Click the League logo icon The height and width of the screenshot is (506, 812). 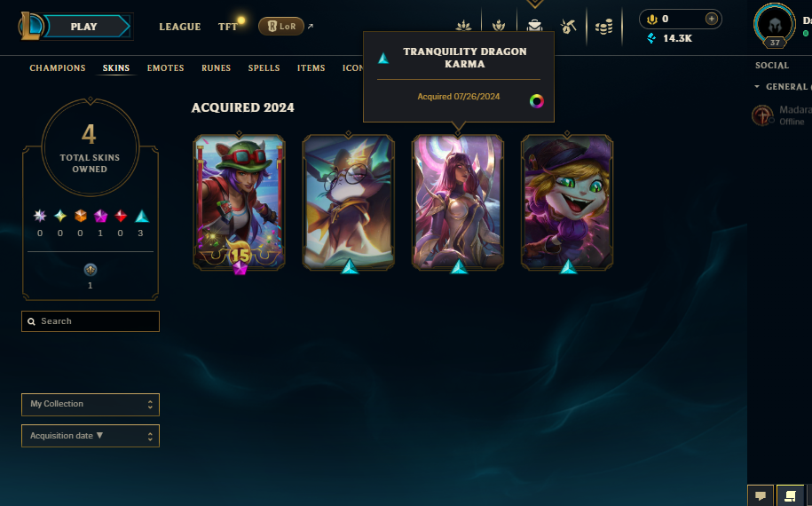pyautogui.click(x=31, y=26)
